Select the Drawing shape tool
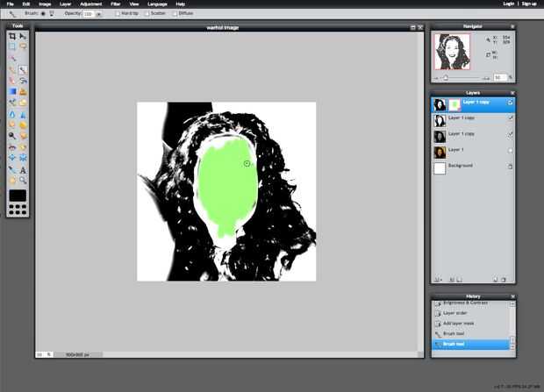544x392 pixels. [x=23, y=102]
